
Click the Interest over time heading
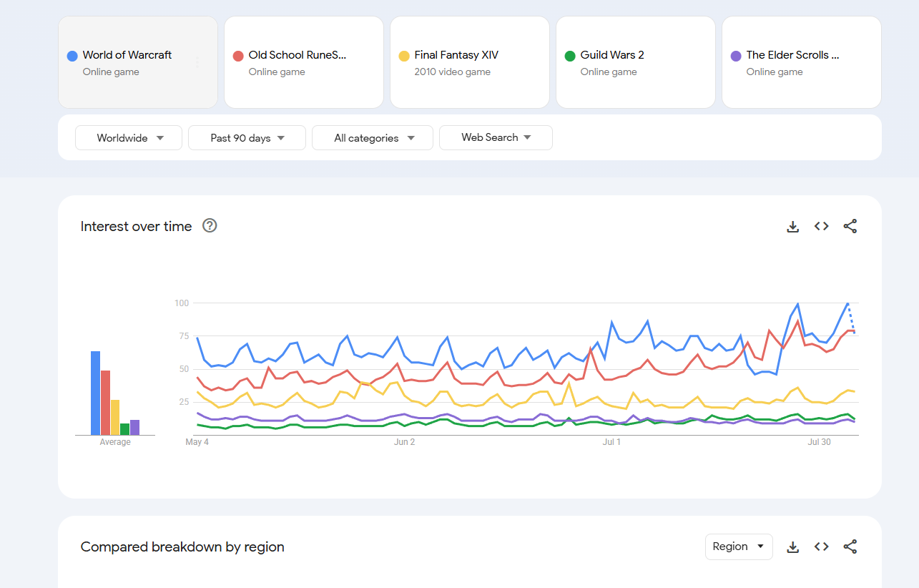[x=136, y=227]
